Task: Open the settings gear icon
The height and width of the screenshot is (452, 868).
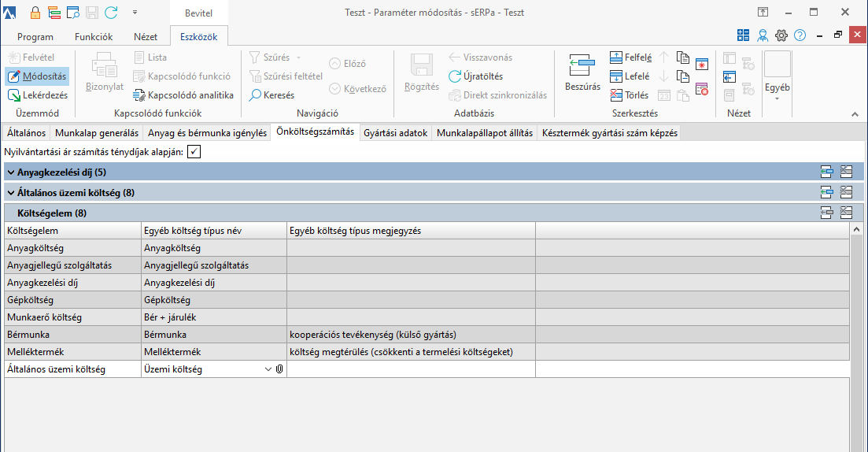Action: click(x=781, y=35)
